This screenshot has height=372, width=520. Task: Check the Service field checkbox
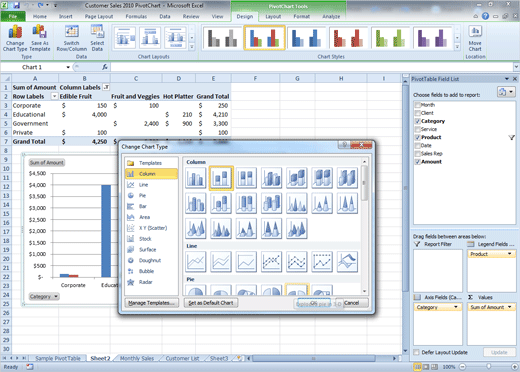417,129
